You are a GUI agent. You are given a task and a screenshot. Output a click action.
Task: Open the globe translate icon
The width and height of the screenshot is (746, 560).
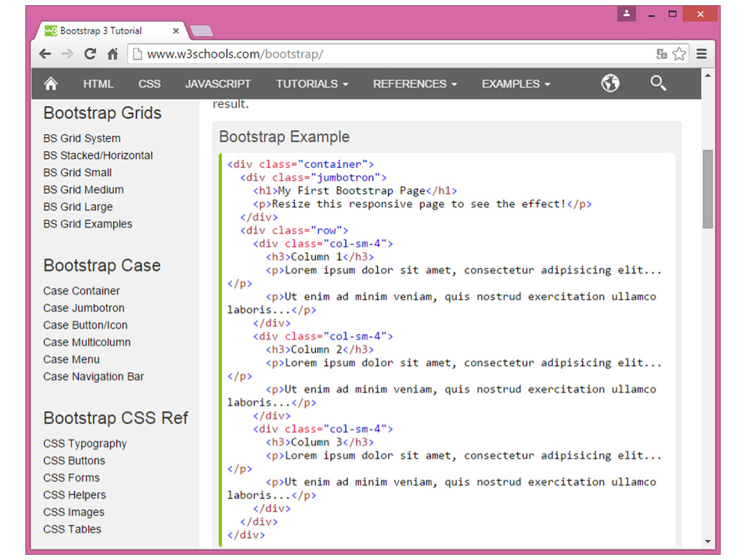[x=610, y=83]
